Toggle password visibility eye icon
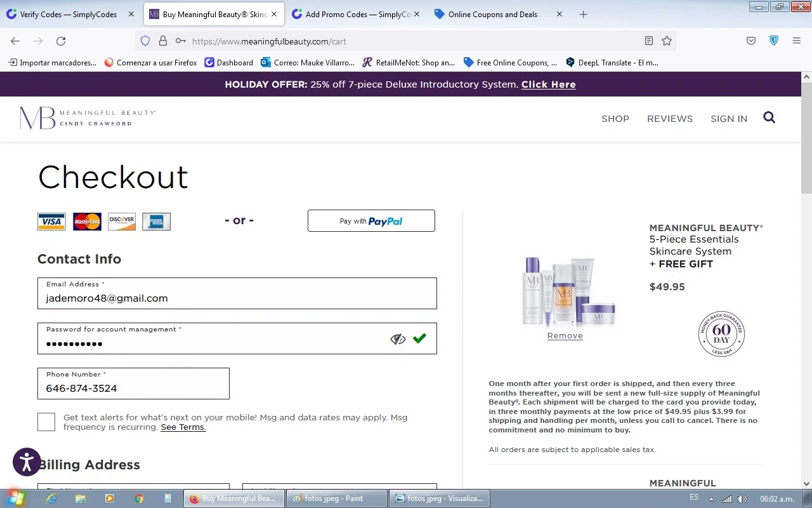812x508 pixels. point(398,339)
